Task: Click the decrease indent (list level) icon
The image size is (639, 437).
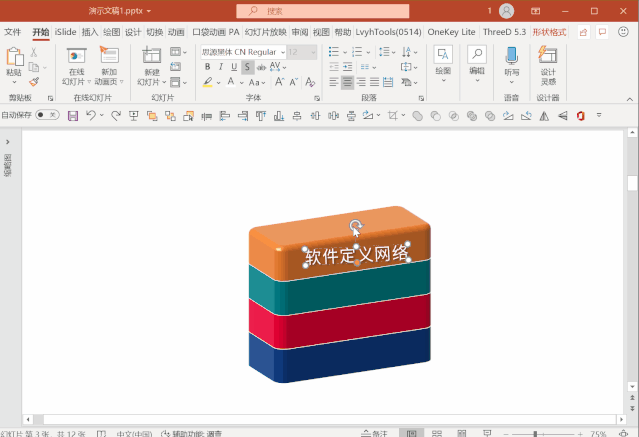Action: 334,66
